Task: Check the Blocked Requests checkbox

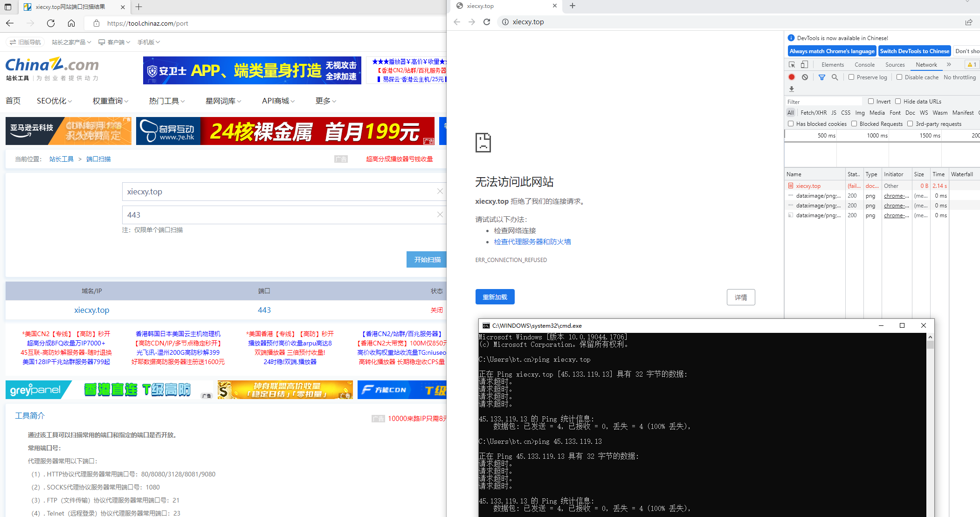Action: 854,124
